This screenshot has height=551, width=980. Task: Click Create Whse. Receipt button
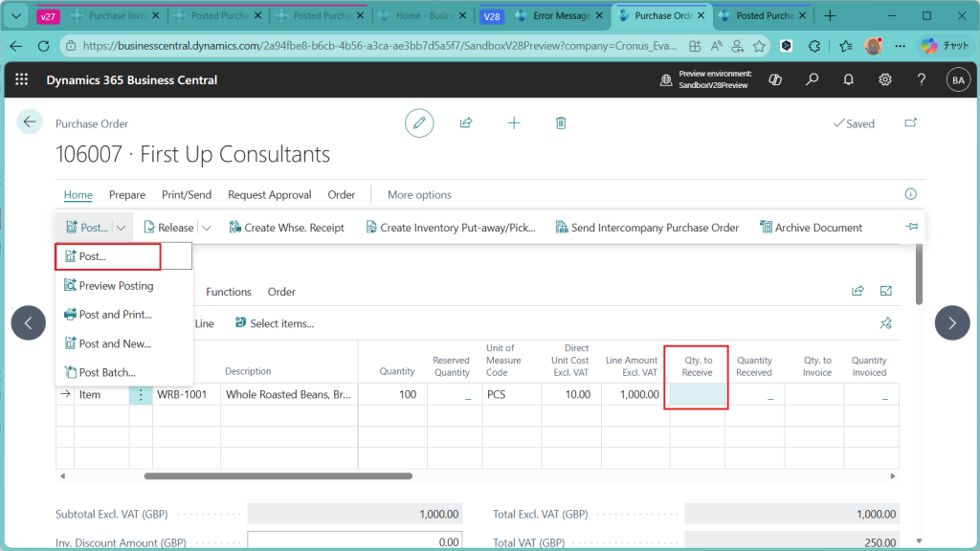click(287, 228)
